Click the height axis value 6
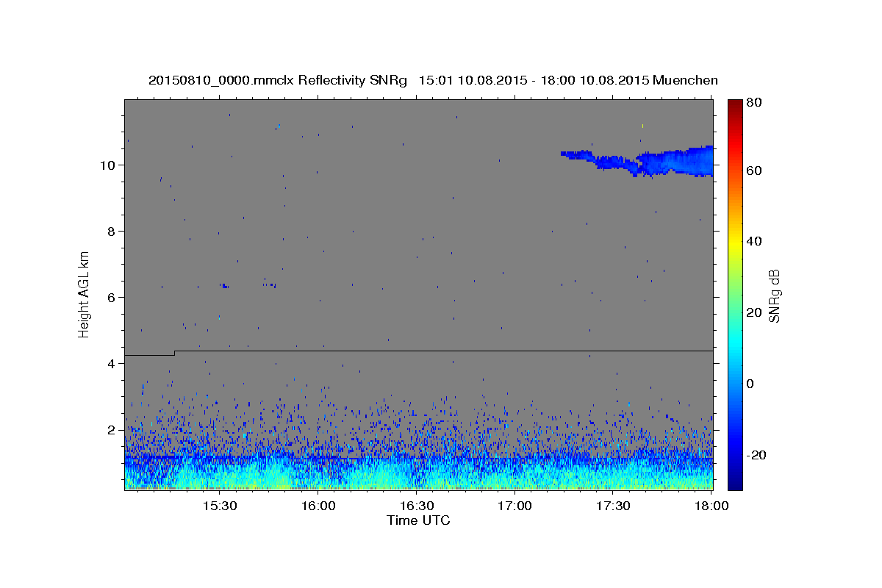The width and height of the screenshot is (882, 588). pyautogui.click(x=112, y=297)
